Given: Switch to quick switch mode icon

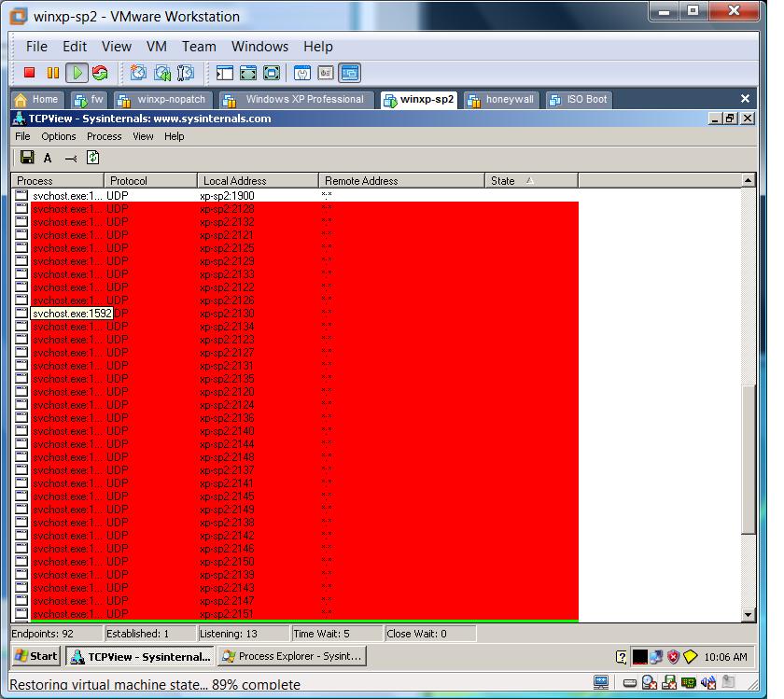Looking at the screenshot, I should [x=248, y=73].
